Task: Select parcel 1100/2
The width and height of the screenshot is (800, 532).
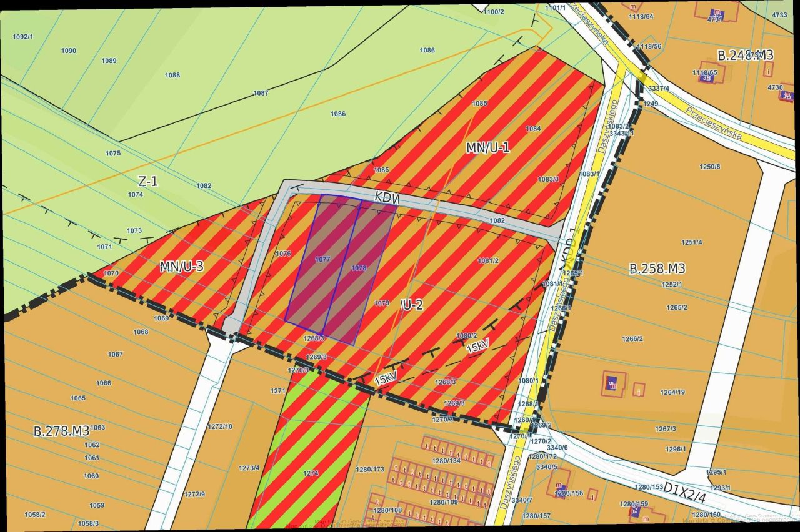Action: click(x=494, y=12)
